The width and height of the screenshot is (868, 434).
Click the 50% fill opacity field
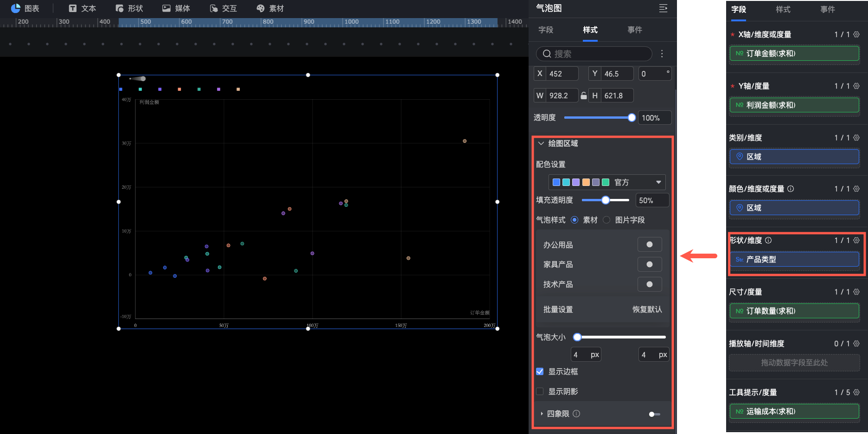[652, 200]
